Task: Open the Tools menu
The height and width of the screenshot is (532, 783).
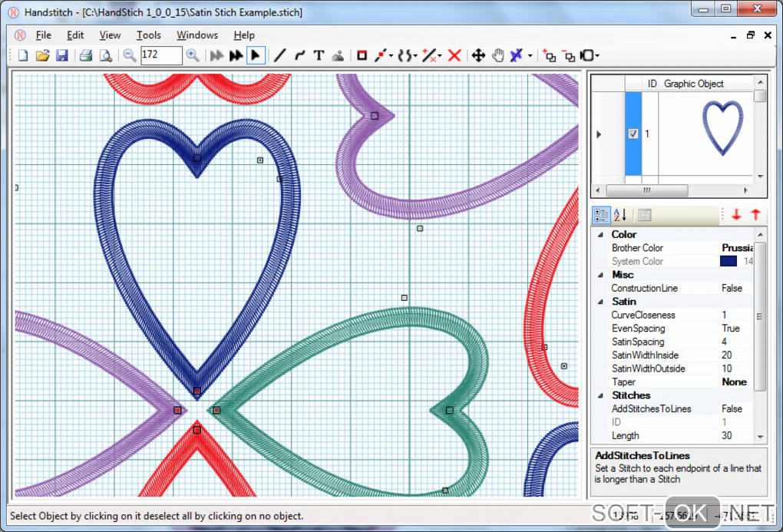Action: tap(149, 35)
